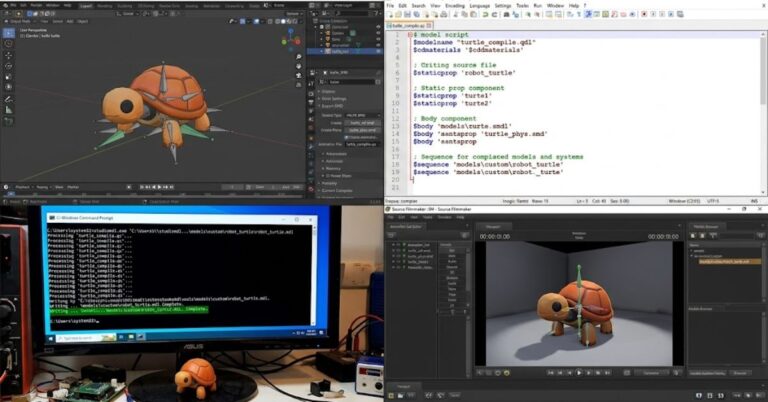The width and height of the screenshot is (768, 402).
Task: Open the Keying popover in Blender timeline
Action: click(43, 187)
